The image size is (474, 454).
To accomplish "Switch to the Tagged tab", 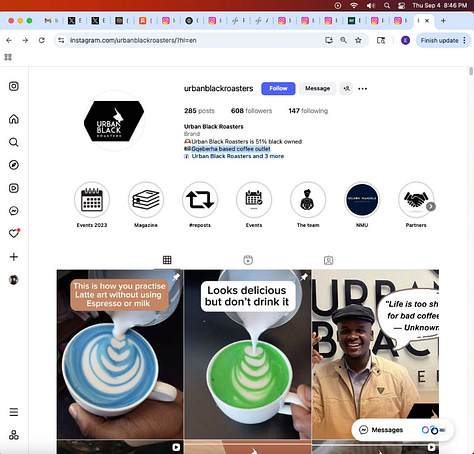I will pos(328,260).
